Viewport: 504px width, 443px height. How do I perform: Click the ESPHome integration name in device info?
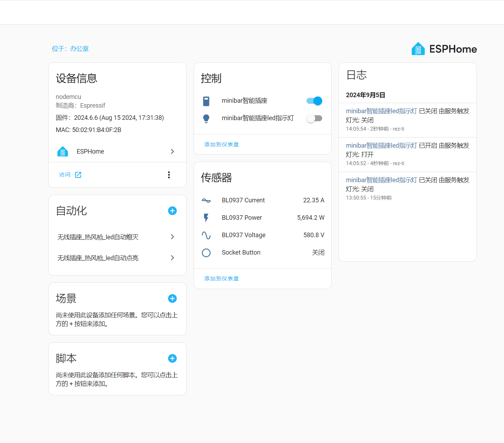90,151
